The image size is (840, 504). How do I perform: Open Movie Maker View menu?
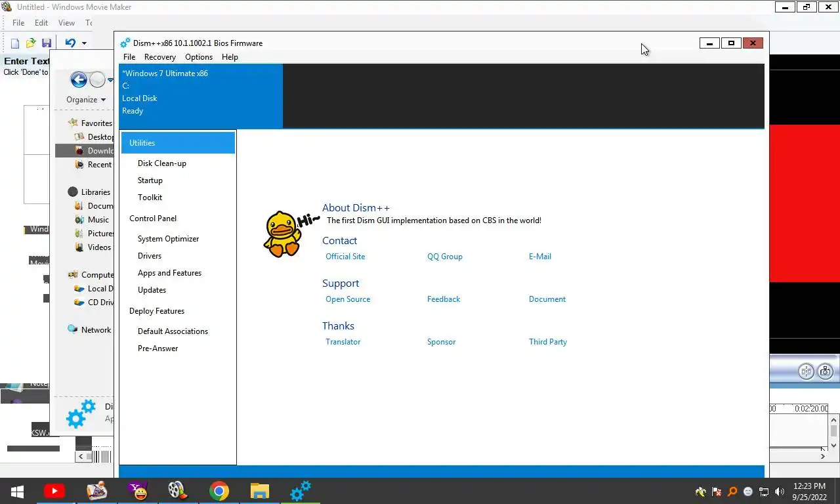click(66, 23)
